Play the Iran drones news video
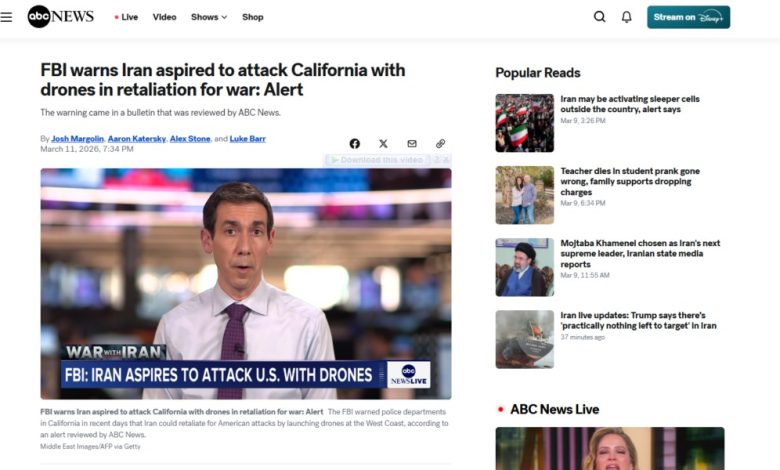Screen dimensions: 780x470 [x=246, y=283]
